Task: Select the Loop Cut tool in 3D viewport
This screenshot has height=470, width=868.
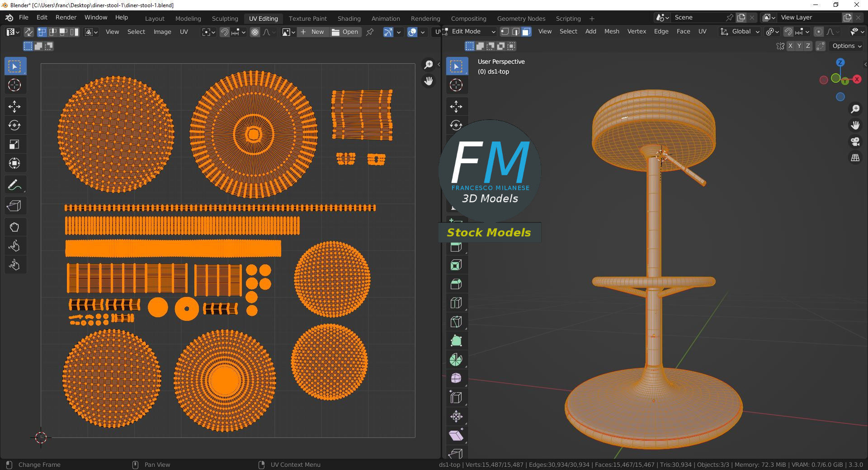Action: 456,303
